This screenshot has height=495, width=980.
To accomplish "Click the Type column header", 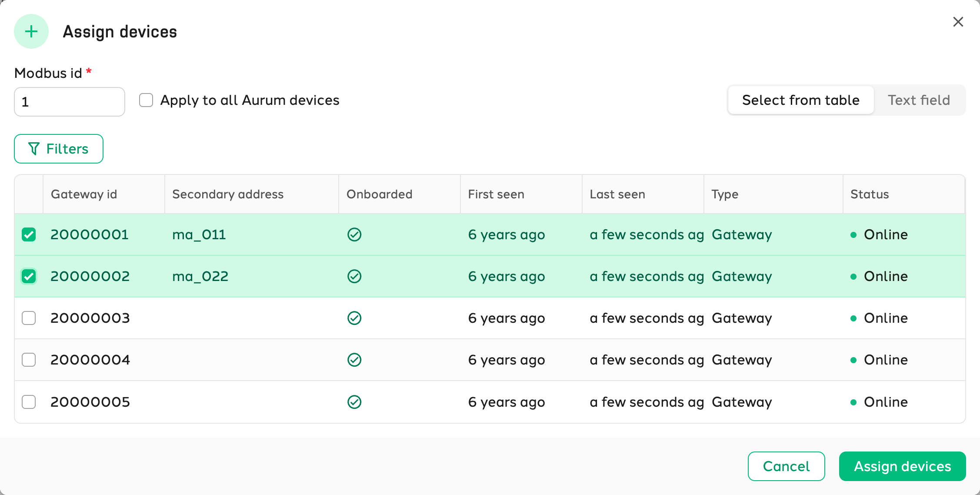I will point(773,194).
